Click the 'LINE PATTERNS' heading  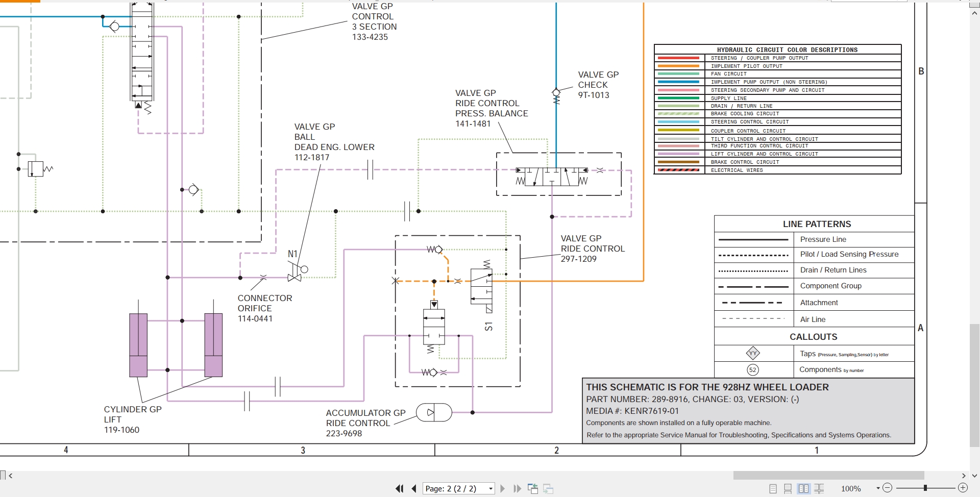[x=817, y=224]
